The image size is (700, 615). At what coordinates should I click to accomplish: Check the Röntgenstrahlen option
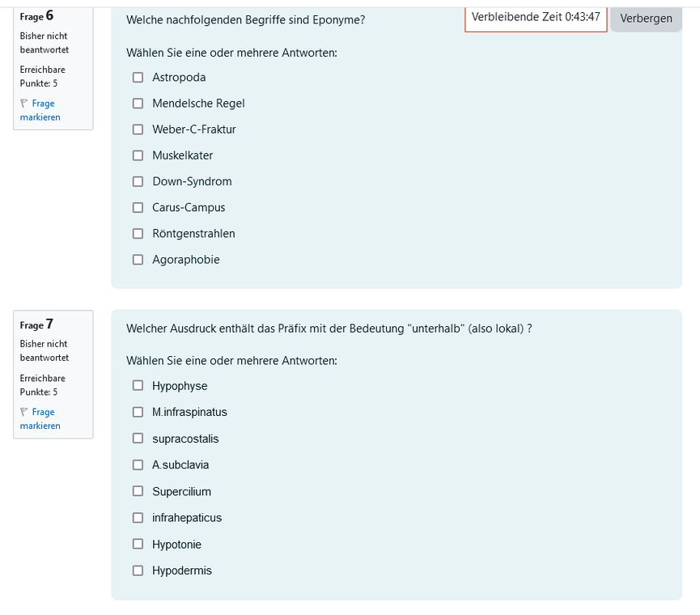pyautogui.click(x=138, y=233)
